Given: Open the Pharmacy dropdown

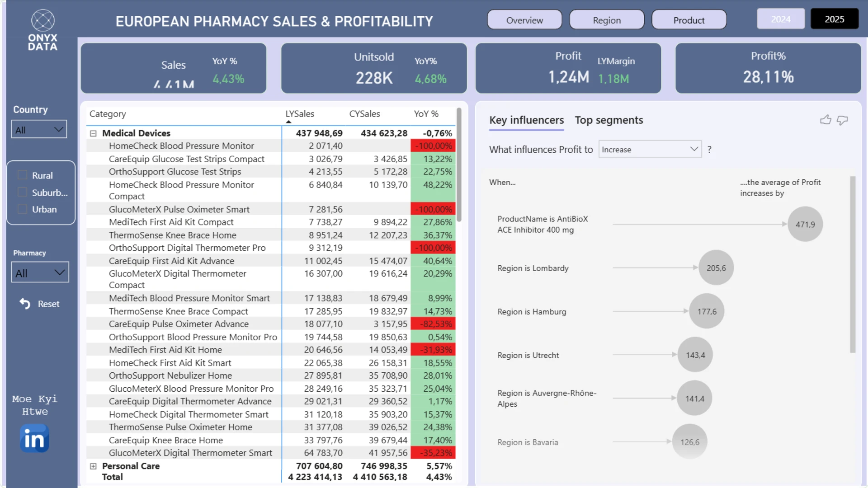Looking at the screenshot, I should 40,272.
